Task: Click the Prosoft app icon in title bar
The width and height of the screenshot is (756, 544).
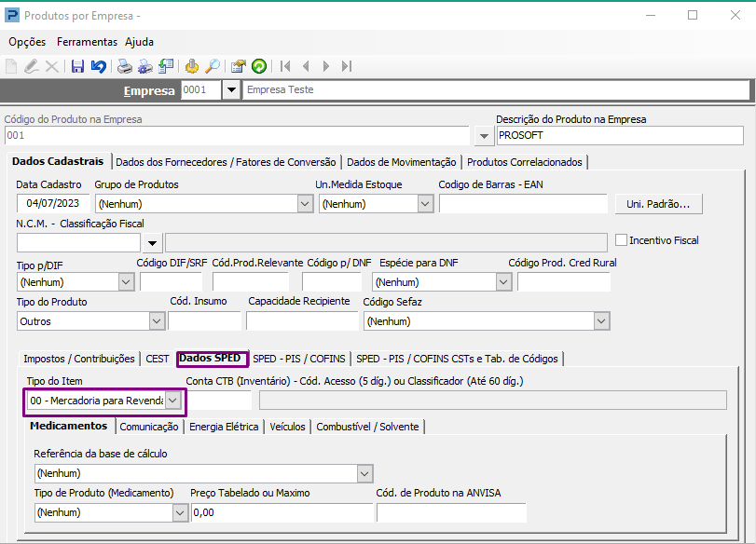Action: click(12, 16)
